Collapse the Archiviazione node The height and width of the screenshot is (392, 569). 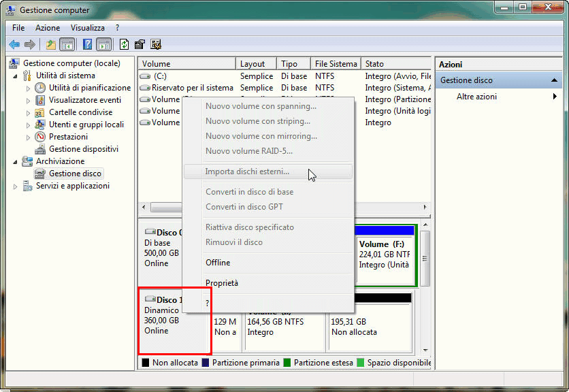point(15,162)
